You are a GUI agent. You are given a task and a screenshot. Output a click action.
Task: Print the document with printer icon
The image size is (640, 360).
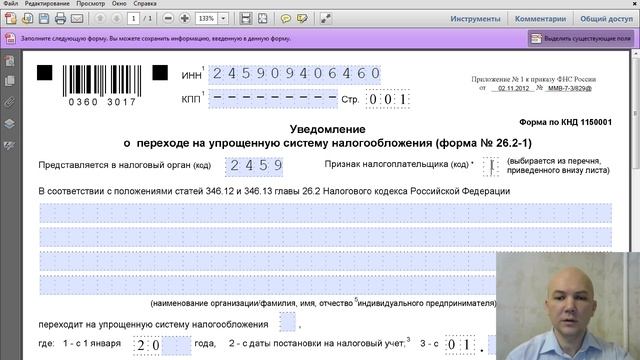pyautogui.click(x=60, y=18)
